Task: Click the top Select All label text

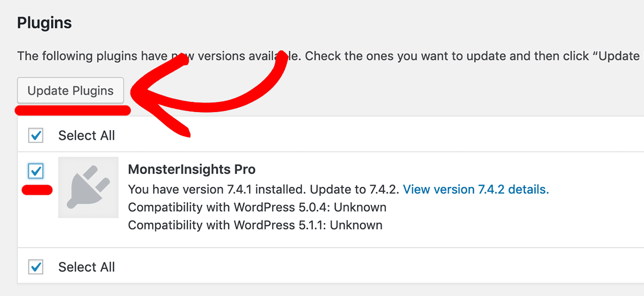Action: tap(86, 136)
